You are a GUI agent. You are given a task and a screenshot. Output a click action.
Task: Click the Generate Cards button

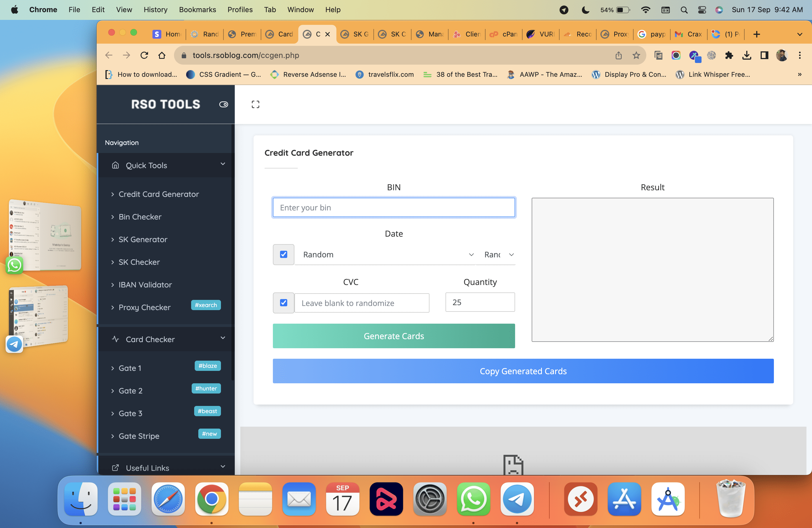[x=393, y=336]
